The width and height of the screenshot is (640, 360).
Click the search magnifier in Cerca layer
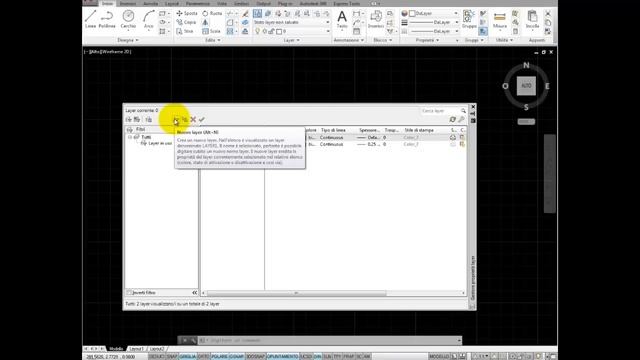[x=463, y=111]
